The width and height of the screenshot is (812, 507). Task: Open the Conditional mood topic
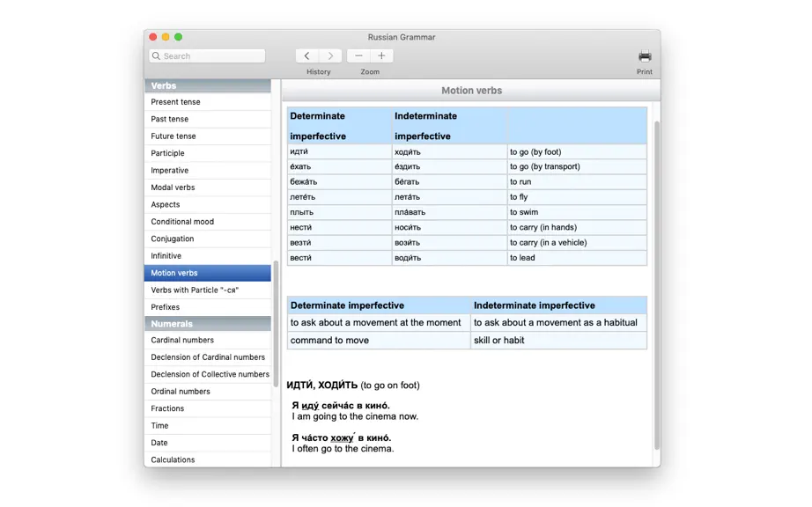pyautogui.click(x=208, y=222)
